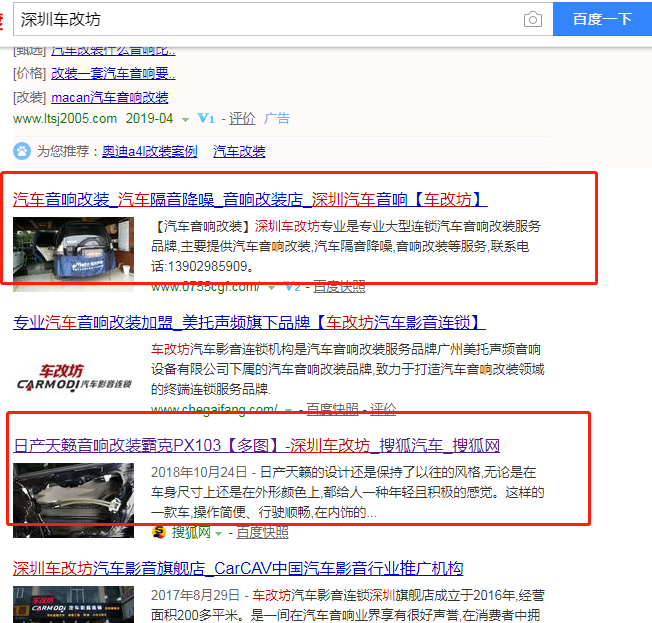The image size is (652, 623).
Task: Click the V2 credibility badge icon
Action: [x=292, y=287]
